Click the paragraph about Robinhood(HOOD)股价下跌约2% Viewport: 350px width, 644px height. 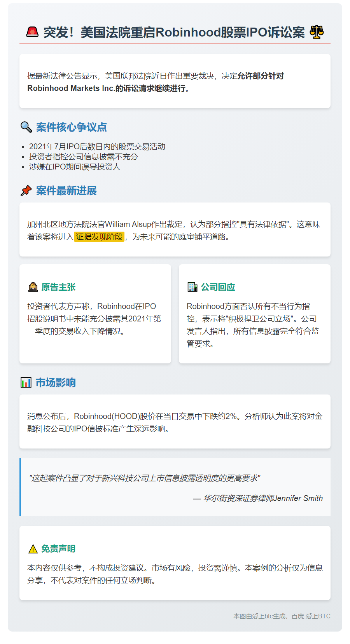pos(175,422)
